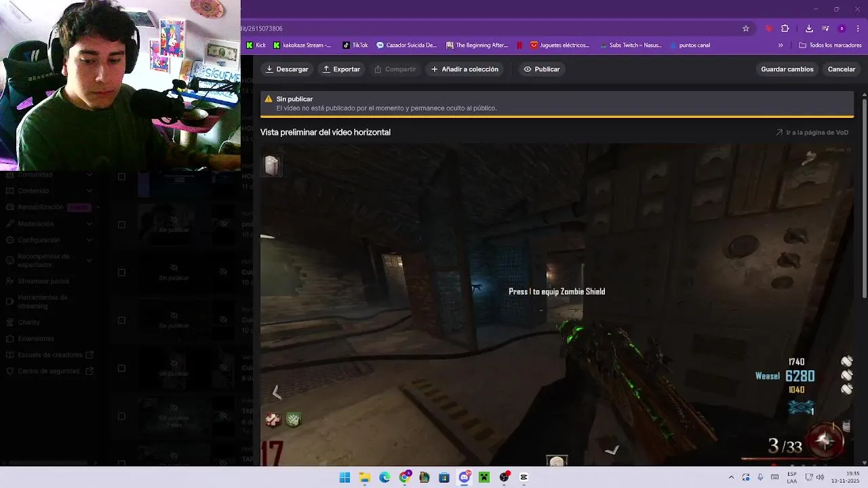
Task: Open League of Legends taskbar icon
Action: tap(425, 477)
